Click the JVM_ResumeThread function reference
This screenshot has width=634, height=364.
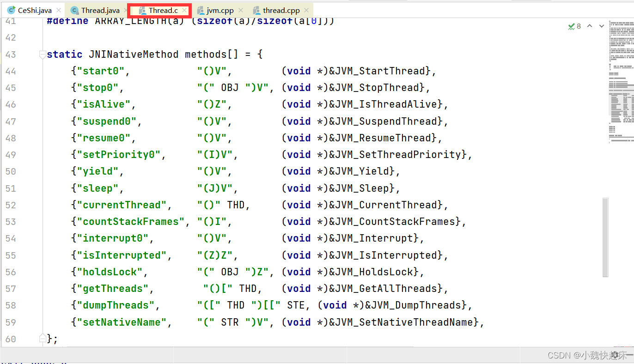pos(383,138)
